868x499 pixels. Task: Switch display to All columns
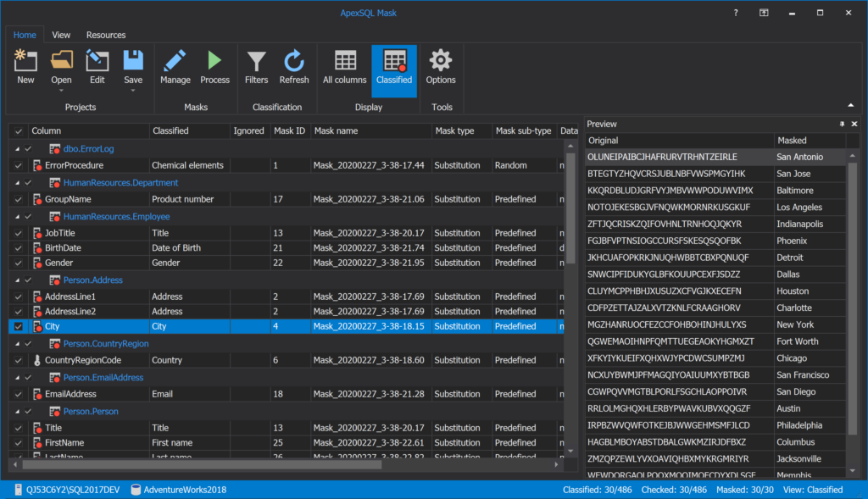tap(344, 66)
